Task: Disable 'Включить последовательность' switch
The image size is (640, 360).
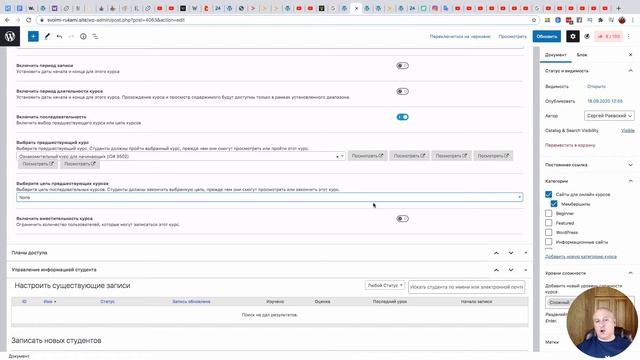Action: (402, 117)
